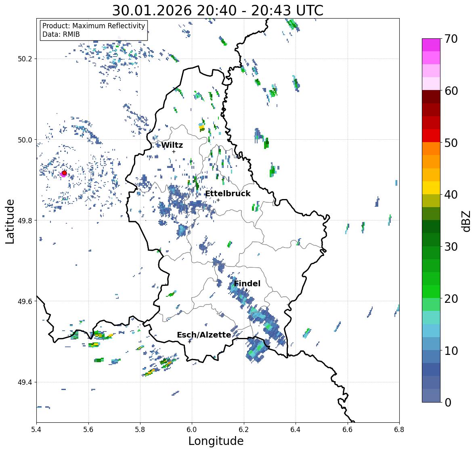Click the dBZ colorbar label
The image size is (476, 451).
[466, 221]
